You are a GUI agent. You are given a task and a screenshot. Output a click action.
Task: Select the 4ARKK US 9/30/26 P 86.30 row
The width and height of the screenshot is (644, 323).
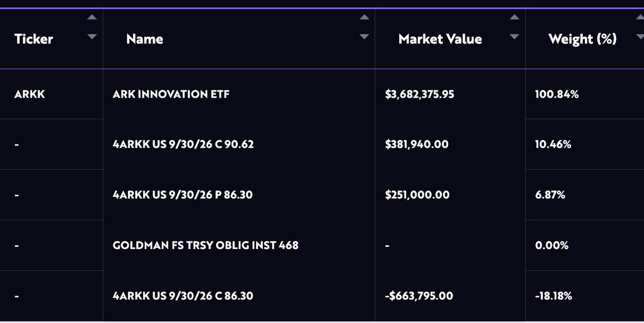[x=182, y=195]
